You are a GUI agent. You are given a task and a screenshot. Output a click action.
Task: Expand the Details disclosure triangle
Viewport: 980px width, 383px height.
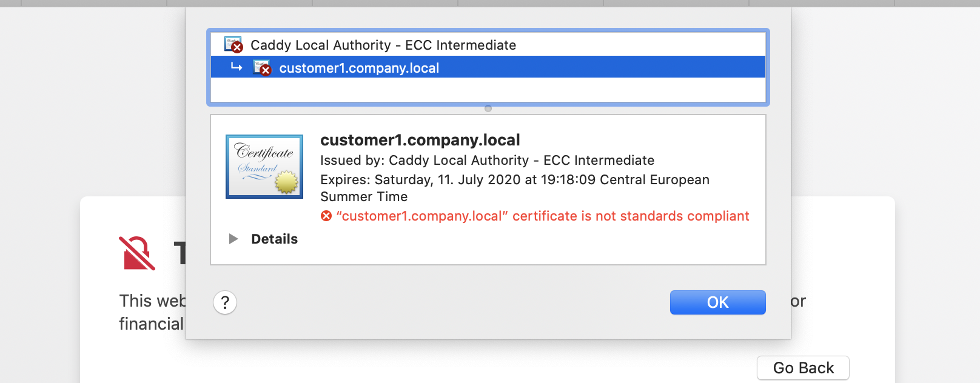pyautogui.click(x=233, y=239)
